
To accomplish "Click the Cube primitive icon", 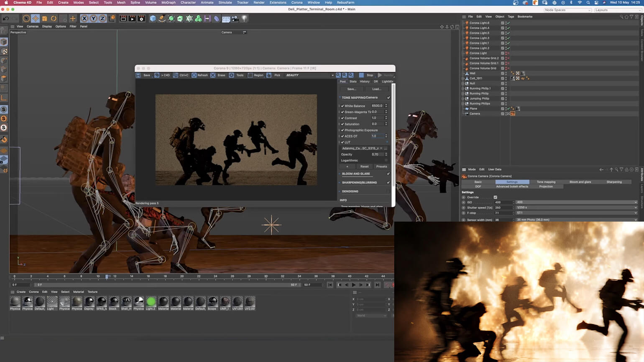I will (153, 18).
